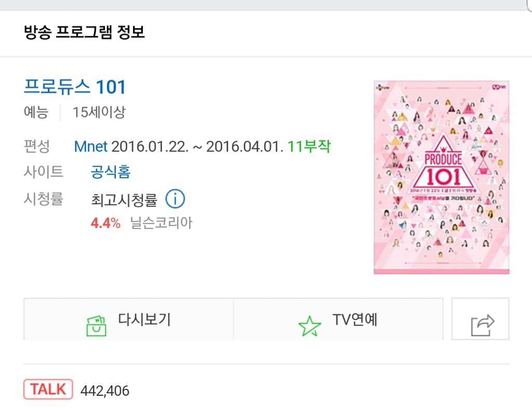
Task: Click the red TALK badge icon
Action: pyautogui.click(x=47, y=389)
